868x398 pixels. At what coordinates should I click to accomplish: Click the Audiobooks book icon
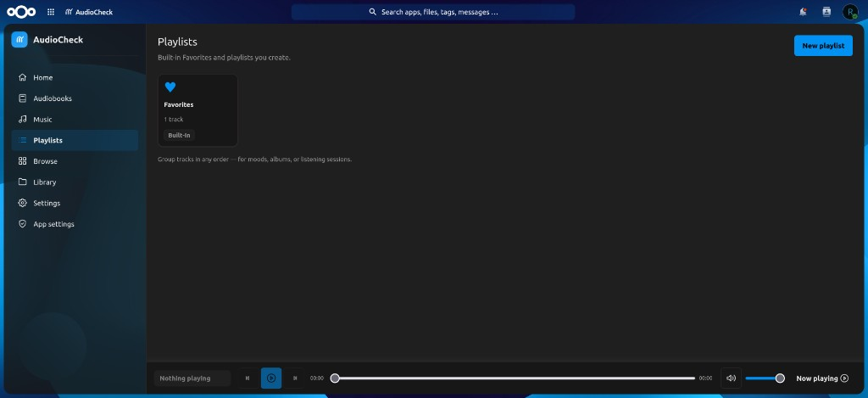click(23, 98)
